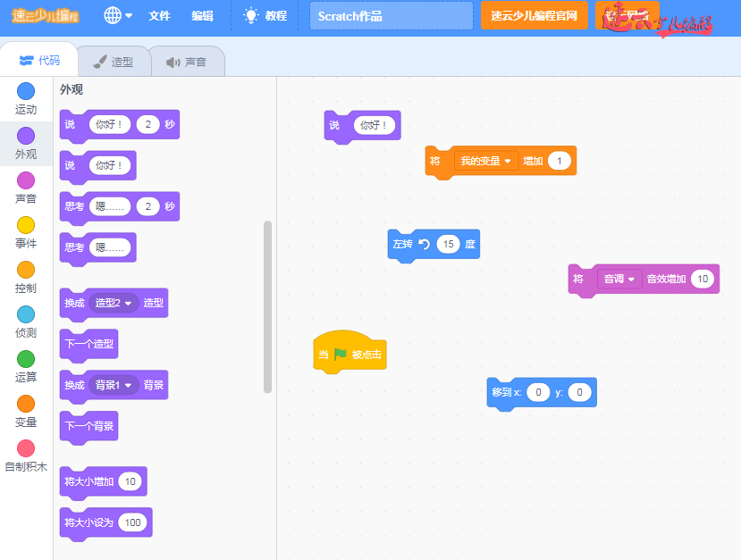Open the globe language dropdown
This screenshot has height=560, width=741.
tap(118, 15)
